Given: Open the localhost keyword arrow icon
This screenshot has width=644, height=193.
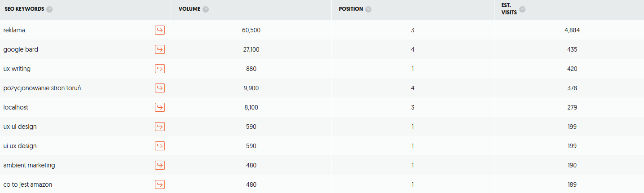Looking at the screenshot, I should coord(160,107).
